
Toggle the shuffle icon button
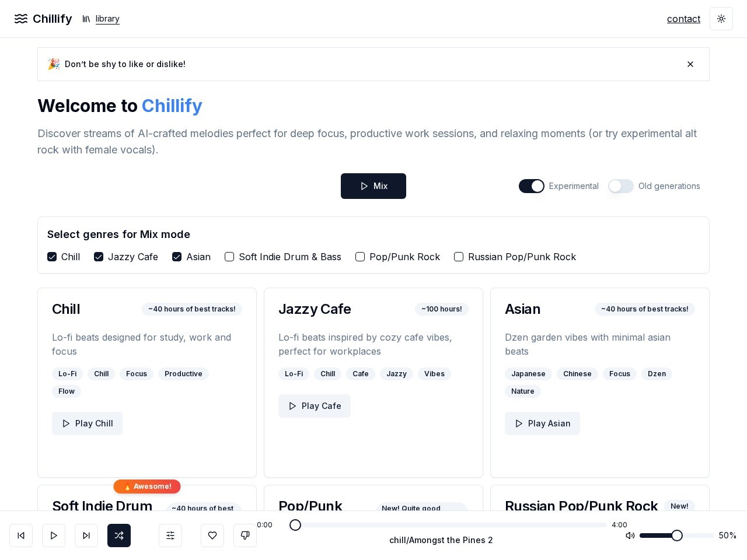pos(119,535)
